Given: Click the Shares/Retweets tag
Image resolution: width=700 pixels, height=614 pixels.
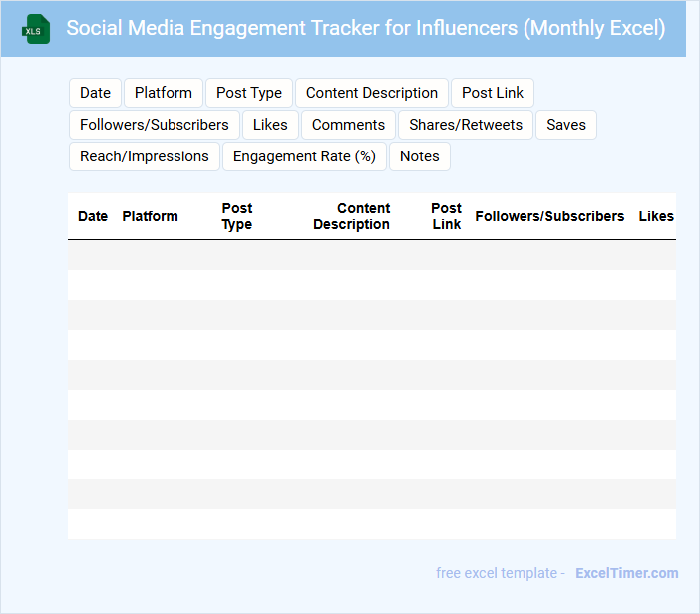Looking at the screenshot, I should click(466, 125).
